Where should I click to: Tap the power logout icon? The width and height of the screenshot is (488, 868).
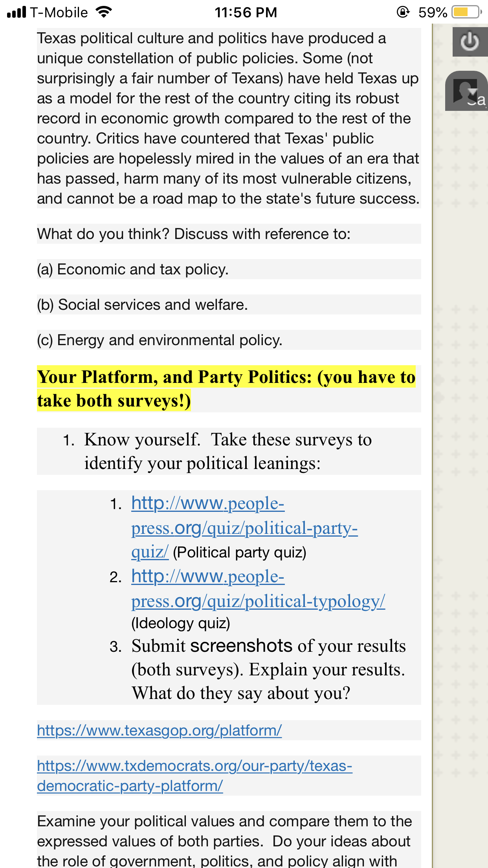click(x=470, y=42)
